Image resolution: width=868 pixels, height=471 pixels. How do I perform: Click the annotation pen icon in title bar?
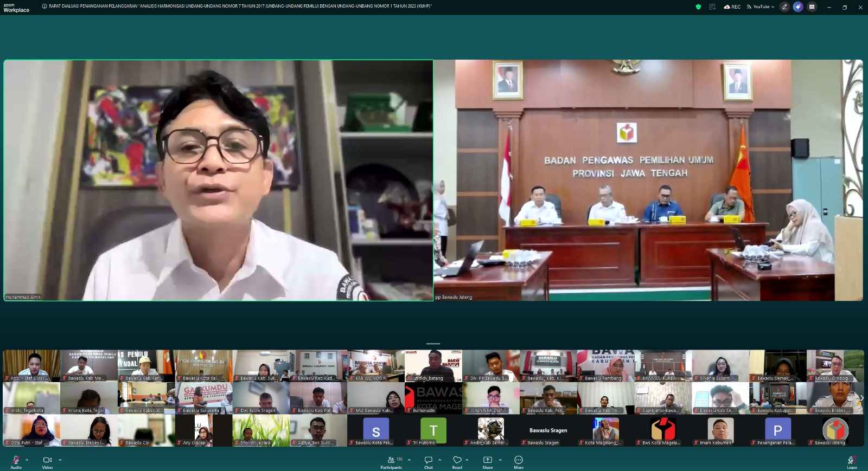(784, 7)
